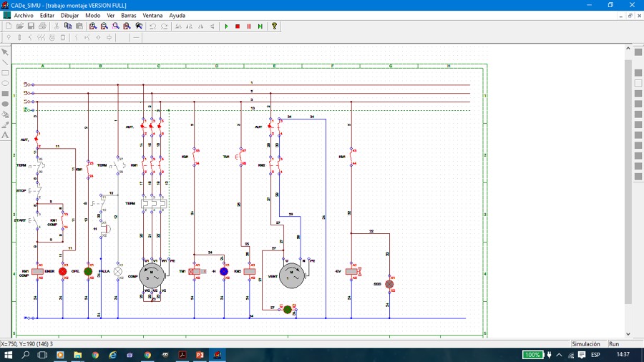Open the Barras menu
The width and height of the screenshot is (644, 362).
coord(129,15)
